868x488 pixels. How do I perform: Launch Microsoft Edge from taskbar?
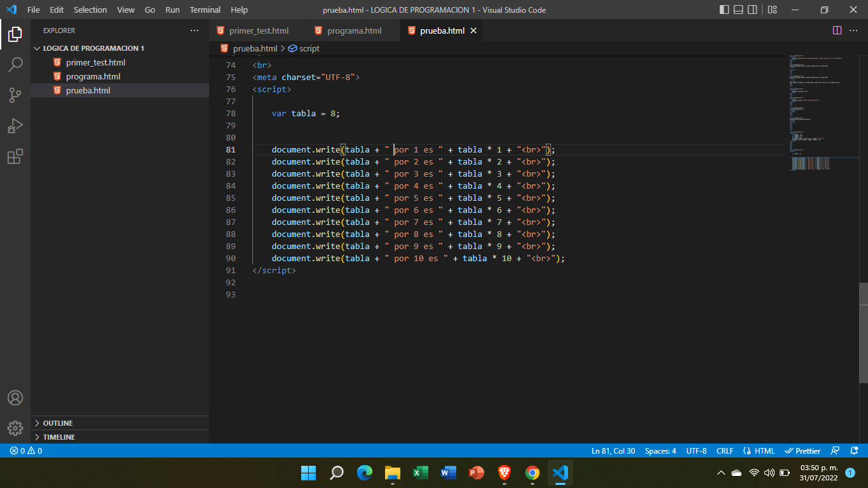coord(365,473)
